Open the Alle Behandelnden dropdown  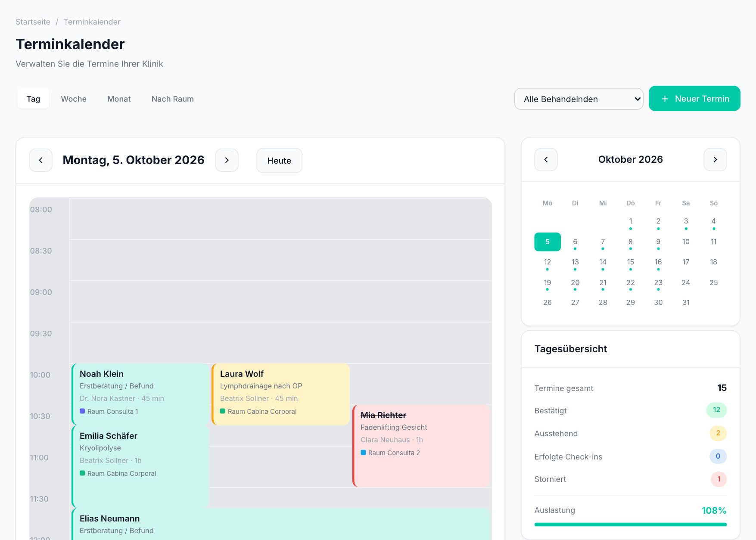coord(579,99)
